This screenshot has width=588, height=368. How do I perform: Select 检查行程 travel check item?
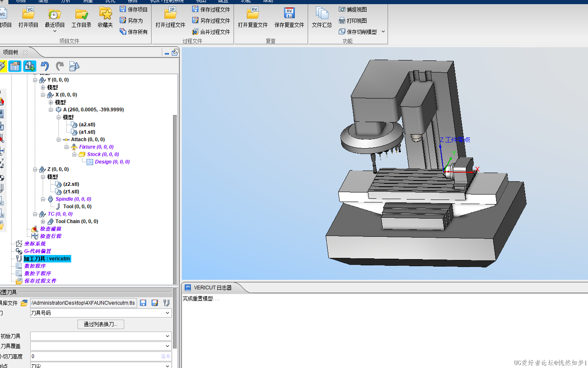coord(51,236)
